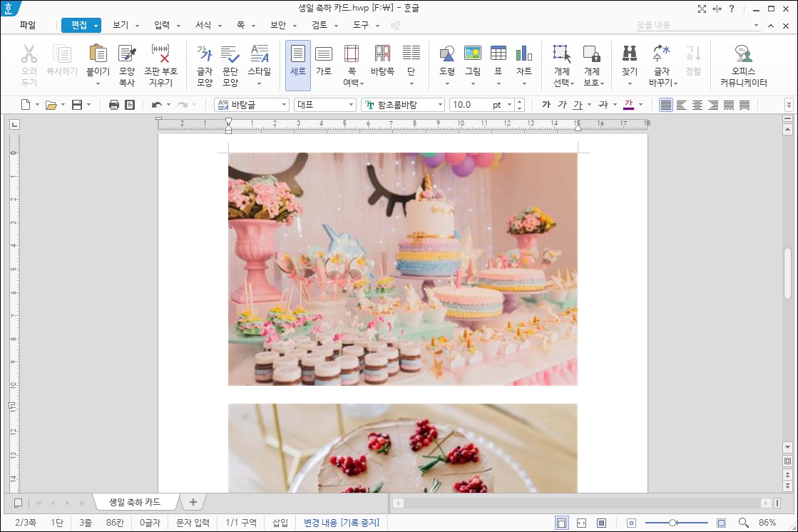This screenshot has height=532, width=798.
Task: Toggle italic 가 formatting
Action: (562, 105)
